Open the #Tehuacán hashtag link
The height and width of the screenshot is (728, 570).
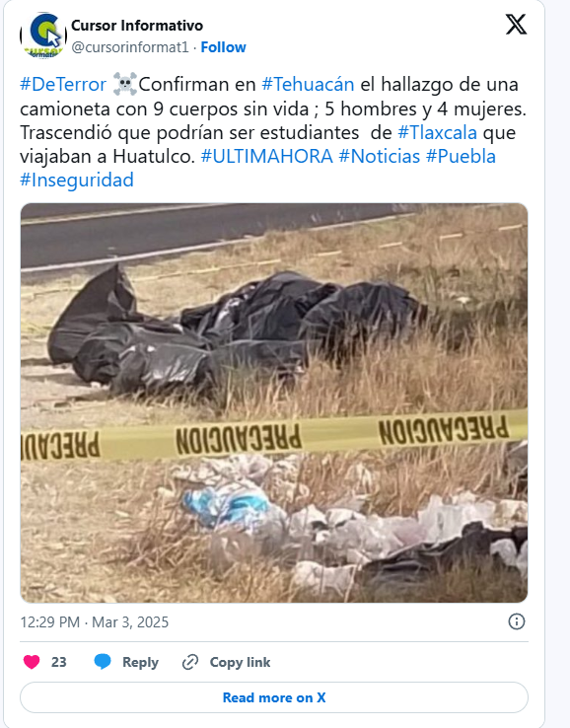tap(308, 85)
